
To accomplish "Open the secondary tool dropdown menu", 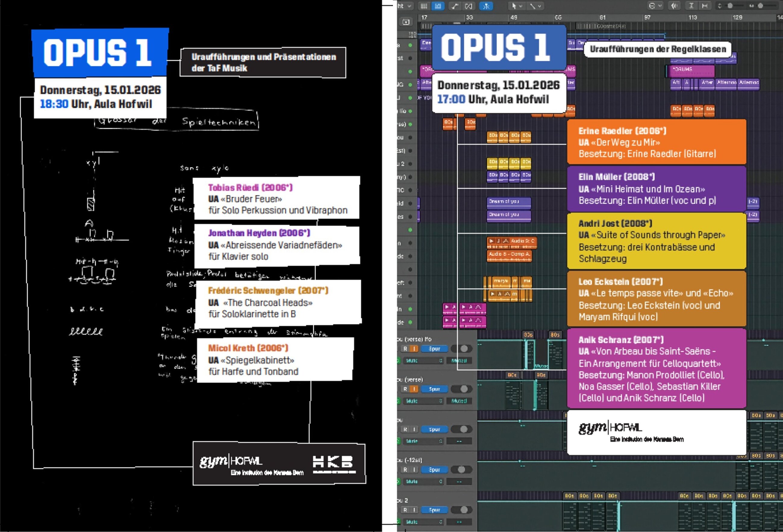I will click(535, 6).
